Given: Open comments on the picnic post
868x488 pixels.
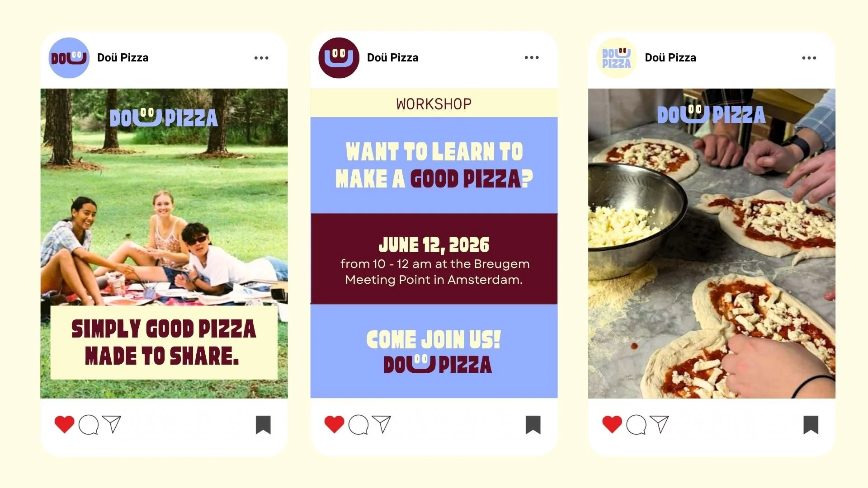Looking at the screenshot, I should (89, 425).
